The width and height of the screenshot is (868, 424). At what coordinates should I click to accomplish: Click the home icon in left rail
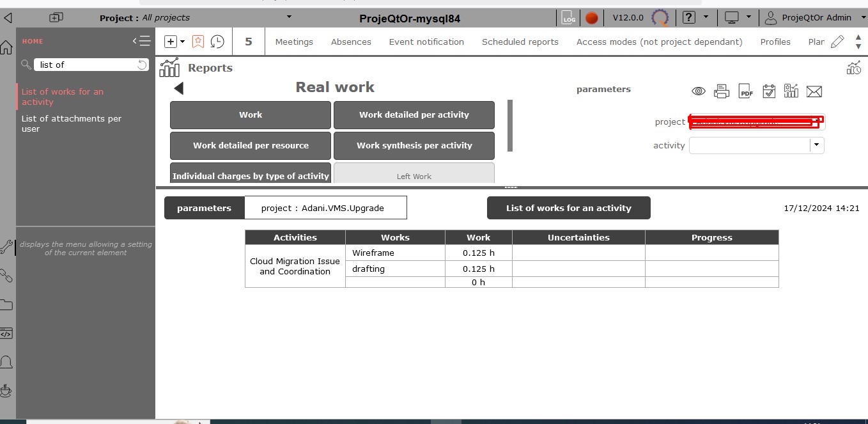click(x=6, y=47)
